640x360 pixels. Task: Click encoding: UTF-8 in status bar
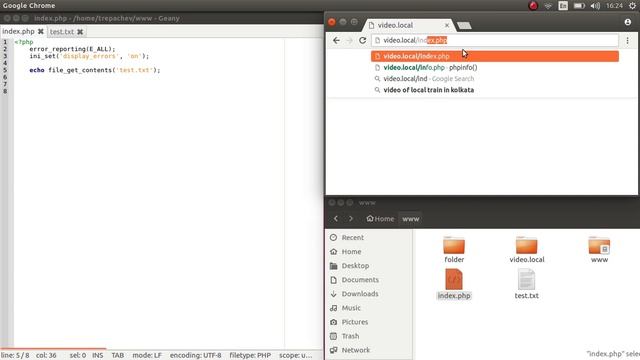click(196, 355)
